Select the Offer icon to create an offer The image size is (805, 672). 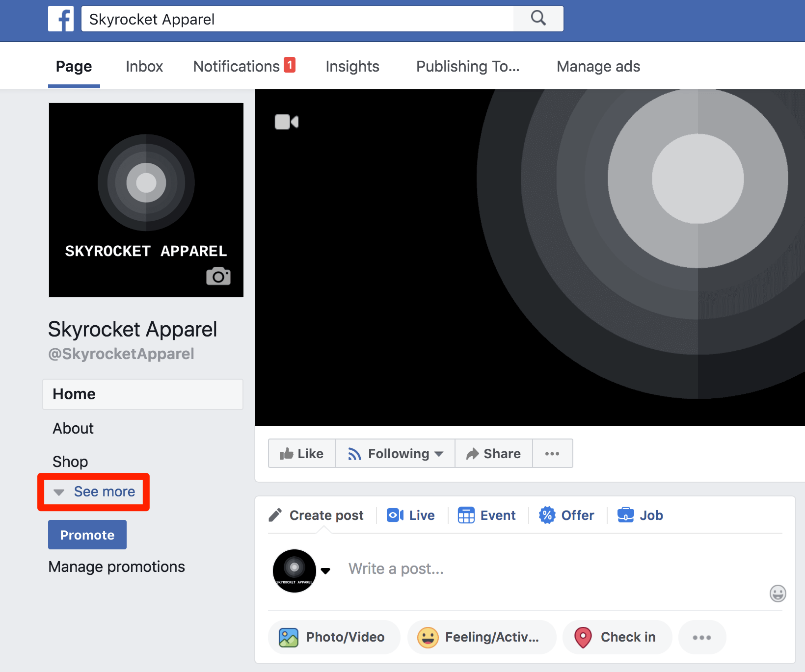tap(548, 515)
